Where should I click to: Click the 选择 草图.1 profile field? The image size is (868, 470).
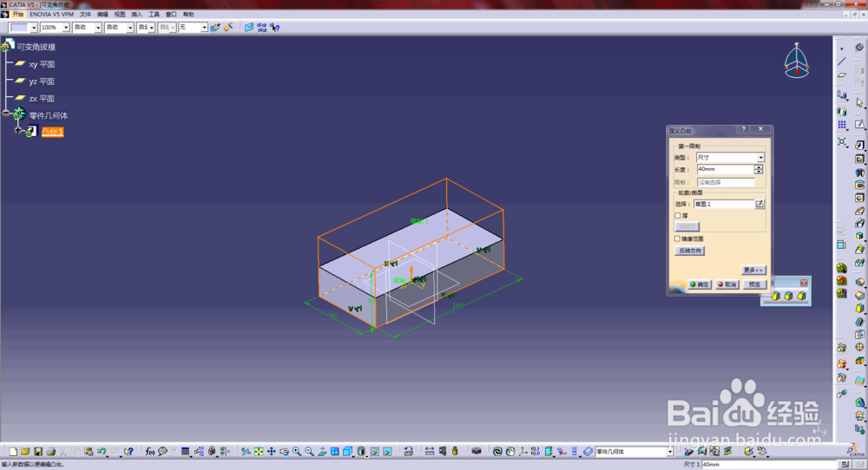pos(724,204)
